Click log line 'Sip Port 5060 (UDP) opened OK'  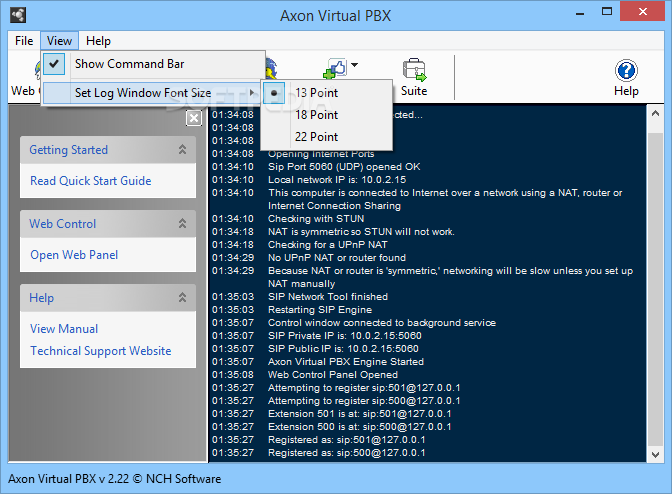pos(344,167)
